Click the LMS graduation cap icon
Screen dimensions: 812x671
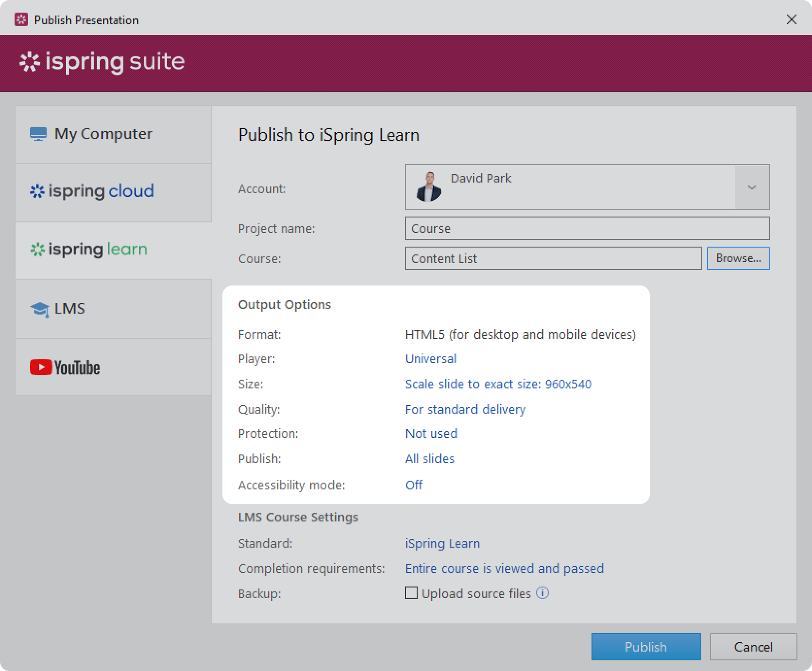(39, 309)
